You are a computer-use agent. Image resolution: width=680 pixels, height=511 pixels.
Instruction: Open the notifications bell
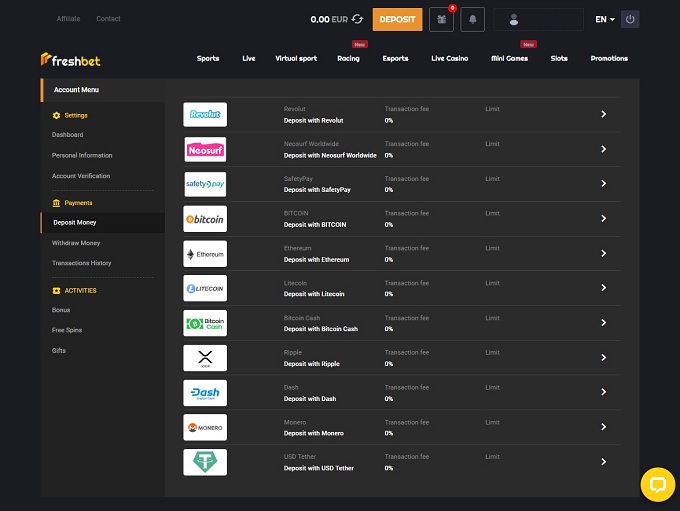(x=472, y=19)
